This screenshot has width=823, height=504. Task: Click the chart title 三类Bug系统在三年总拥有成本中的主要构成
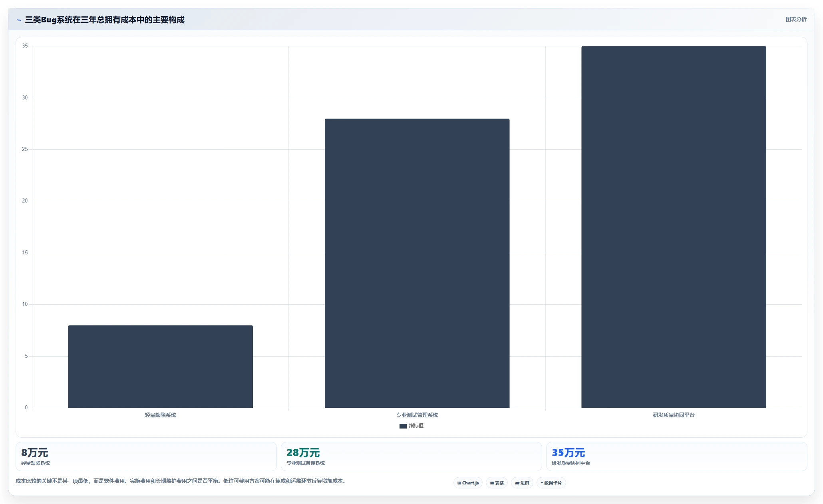click(105, 20)
